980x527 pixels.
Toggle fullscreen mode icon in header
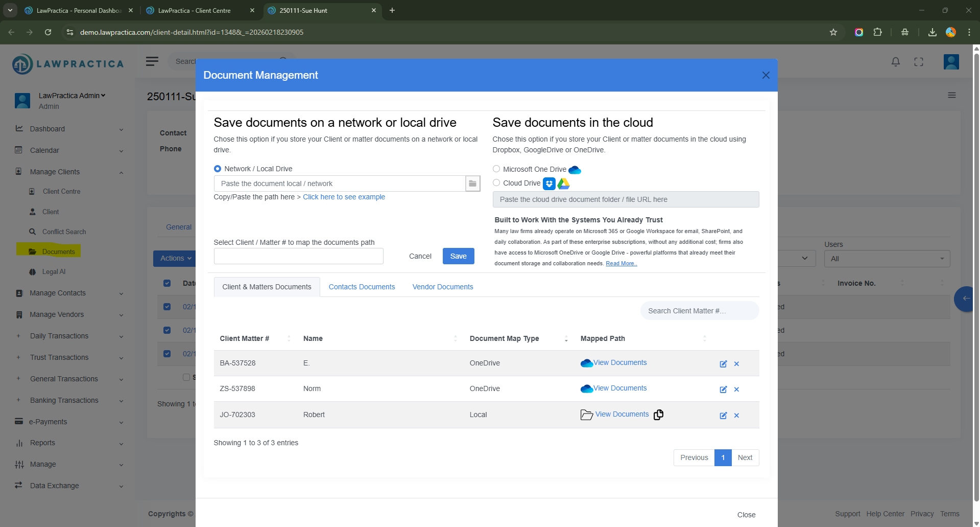pyautogui.click(x=919, y=62)
